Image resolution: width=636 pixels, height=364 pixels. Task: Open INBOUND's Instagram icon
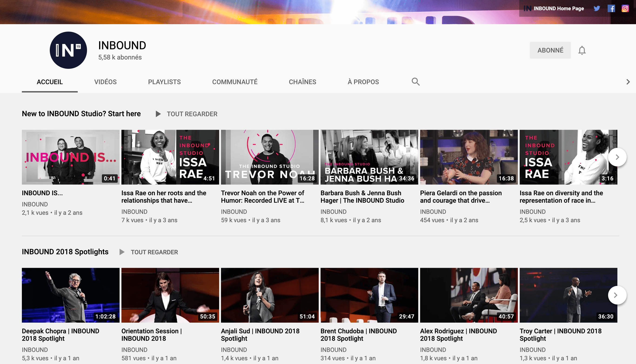pyautogui.click(x=625, y=9)
